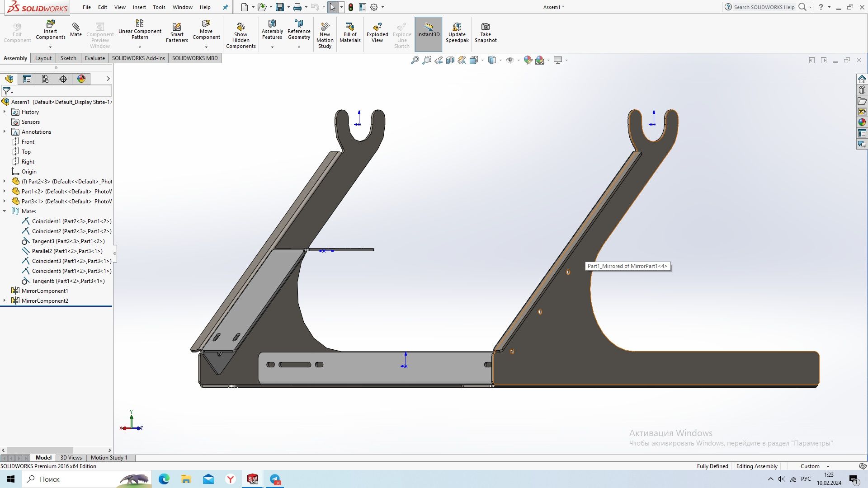Select the Move Component tool
The image size is (868, 488).
tap(206, 34)
